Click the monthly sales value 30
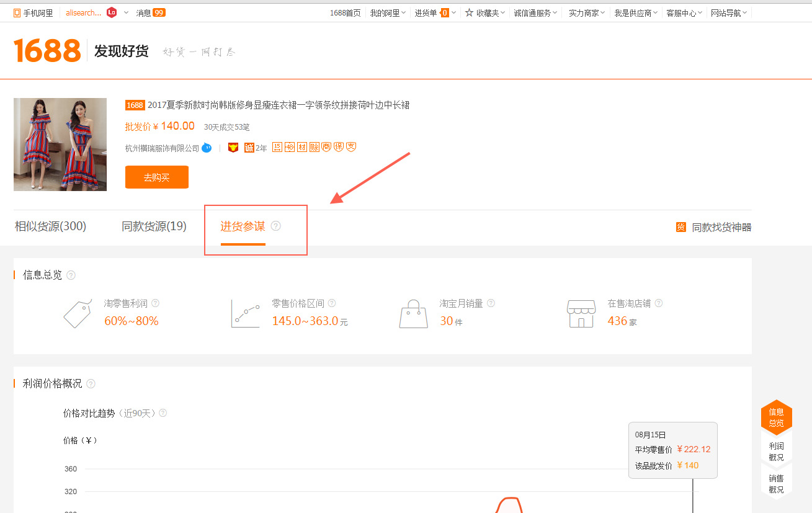This screenshot has height=513, width=812. (447, 321)
